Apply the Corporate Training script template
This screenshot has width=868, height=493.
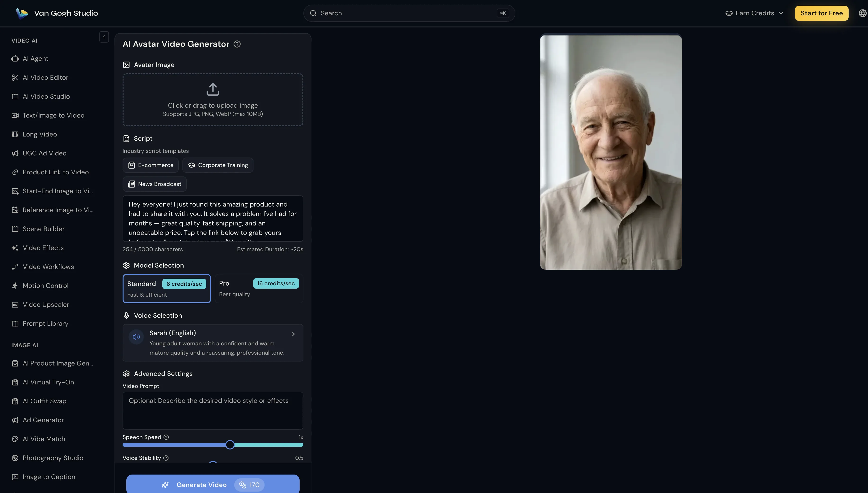[x=218, y=165]
